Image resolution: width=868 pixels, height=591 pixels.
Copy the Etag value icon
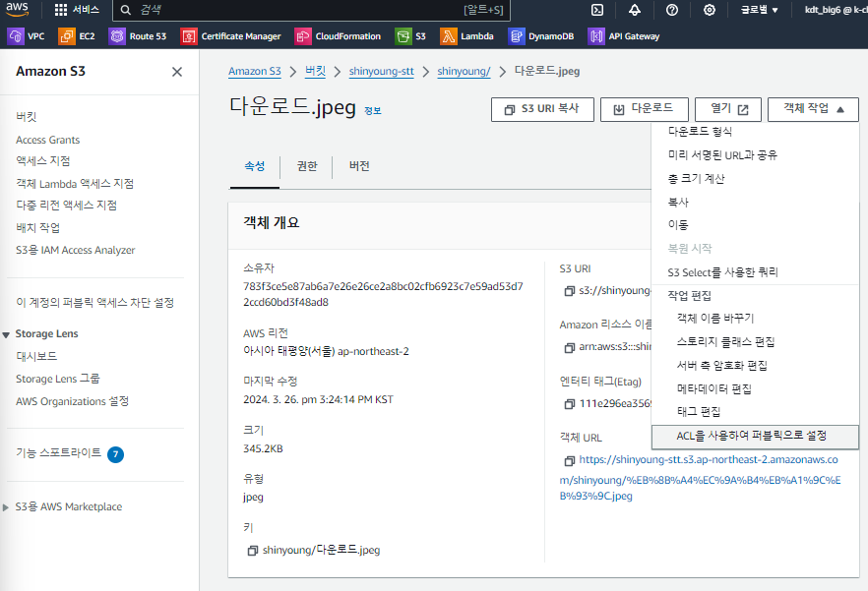coord(569,404)
